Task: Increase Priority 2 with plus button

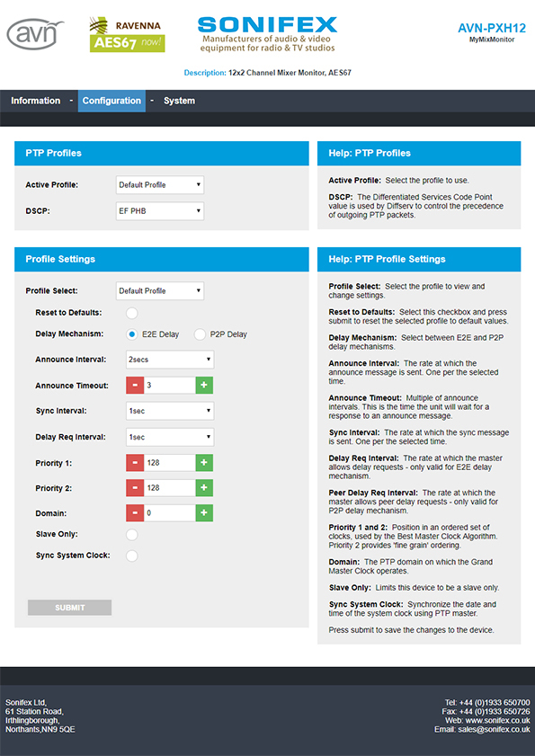Action: 204,487
